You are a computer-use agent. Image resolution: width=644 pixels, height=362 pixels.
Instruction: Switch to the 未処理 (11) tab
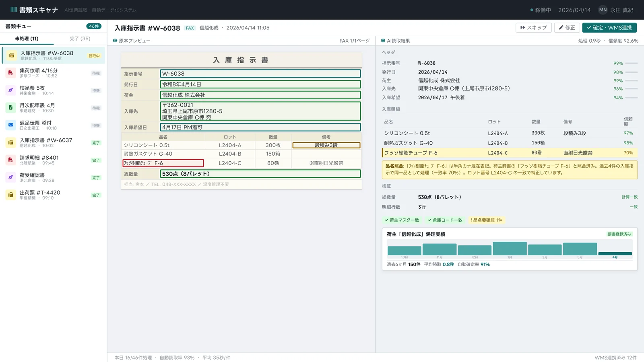[27, 39]
